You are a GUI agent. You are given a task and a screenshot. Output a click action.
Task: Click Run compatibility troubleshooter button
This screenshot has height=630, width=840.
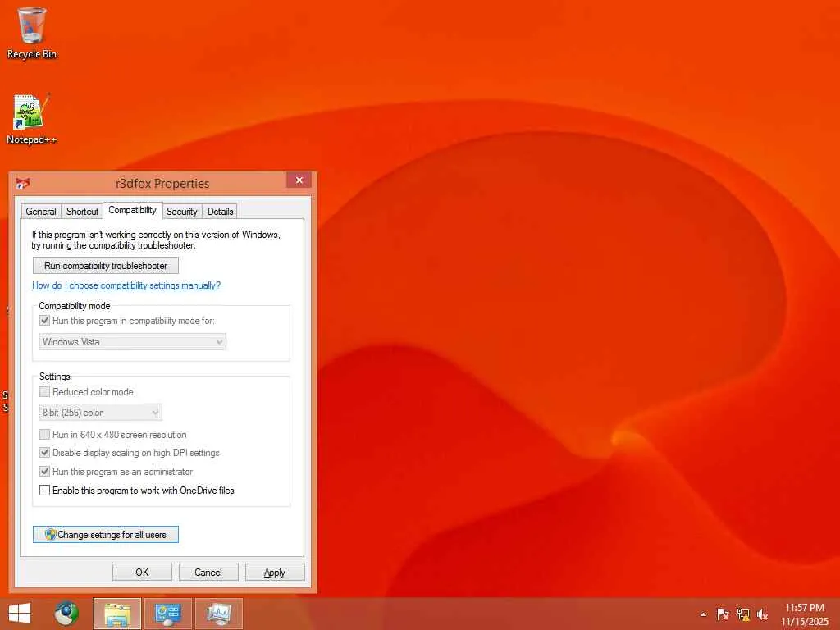click(106, 266)
